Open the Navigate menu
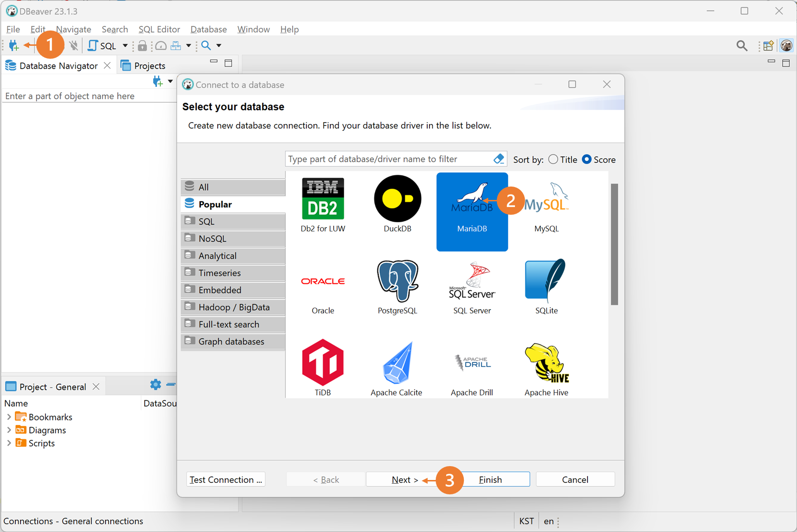Screen dimensions: 797x532 coord(73,29)
